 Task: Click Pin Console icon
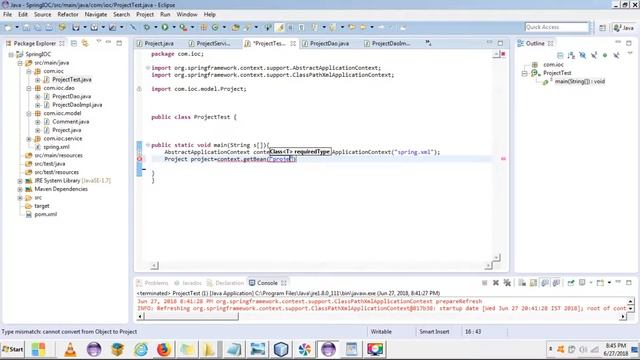[571, 282]
